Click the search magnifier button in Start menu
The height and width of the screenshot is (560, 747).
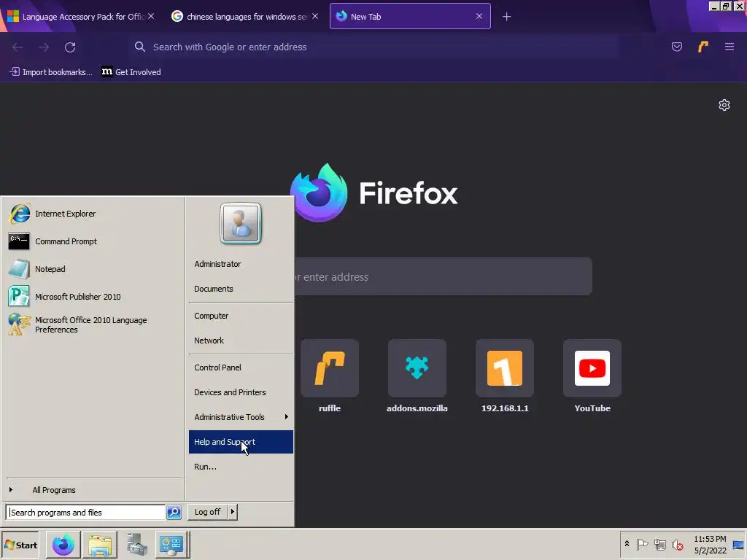pyautogui.click(x=174, y=512)
